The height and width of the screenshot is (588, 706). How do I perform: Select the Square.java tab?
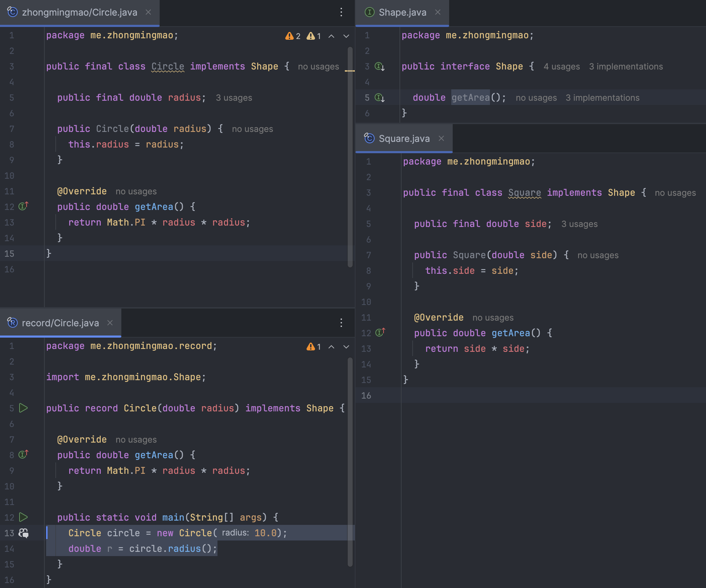(x=404, y=139)
